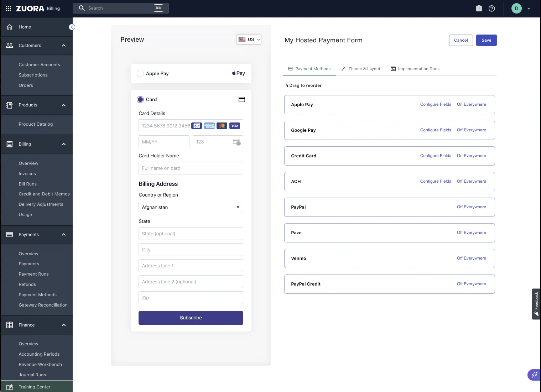Toggle Credit Card On Everywhere setting
The height and width of the screenshot is (392, 541).
472,156
